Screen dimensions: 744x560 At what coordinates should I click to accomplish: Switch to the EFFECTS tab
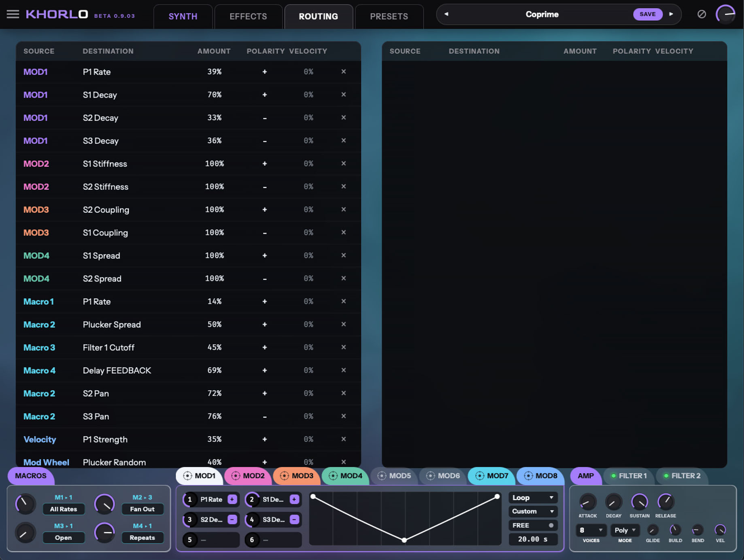click(248, 16)
